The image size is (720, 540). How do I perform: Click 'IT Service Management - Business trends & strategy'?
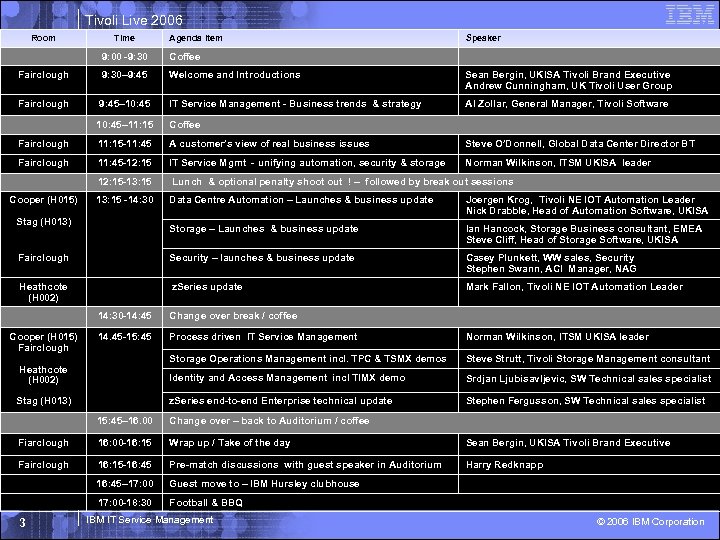[295, 104]
